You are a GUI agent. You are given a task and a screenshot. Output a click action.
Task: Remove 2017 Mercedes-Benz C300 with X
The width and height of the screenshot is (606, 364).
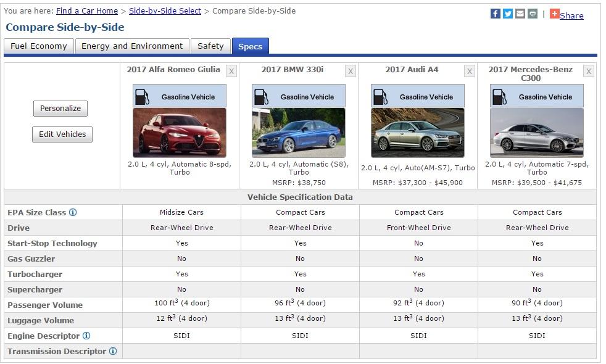click(588, 71)
